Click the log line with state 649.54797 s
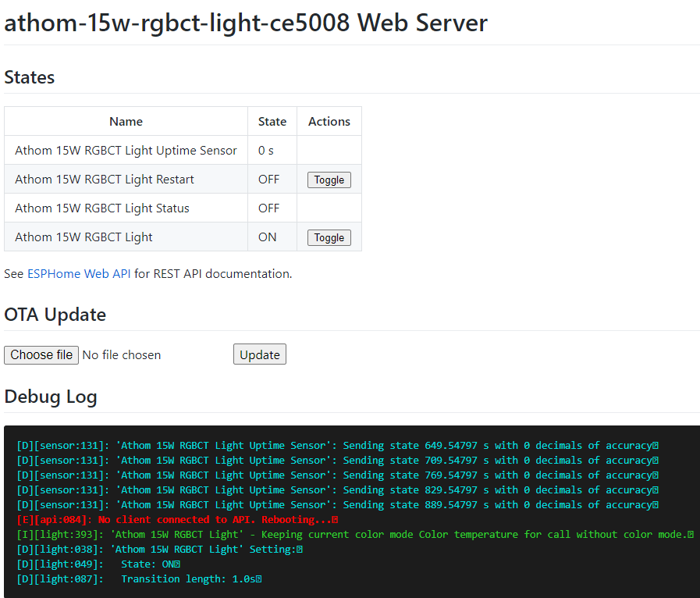This screenshot has height=598, width=700. [x=337, y=446]
